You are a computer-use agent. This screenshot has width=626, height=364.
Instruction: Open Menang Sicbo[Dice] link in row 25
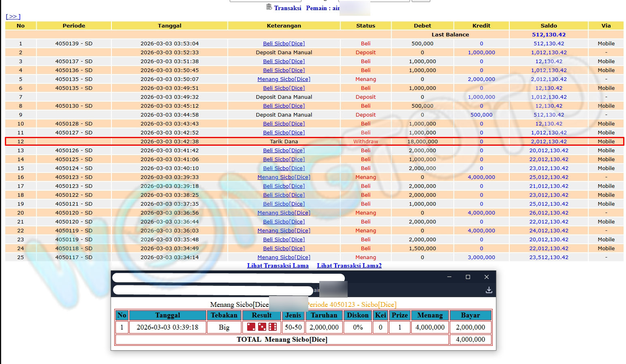click(x=284, y=258)
